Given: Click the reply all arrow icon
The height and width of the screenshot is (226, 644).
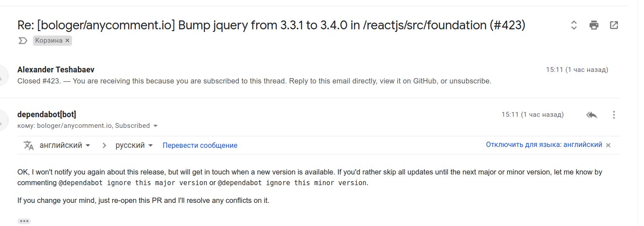Looking at the screenshot, I should pos(592,115).
